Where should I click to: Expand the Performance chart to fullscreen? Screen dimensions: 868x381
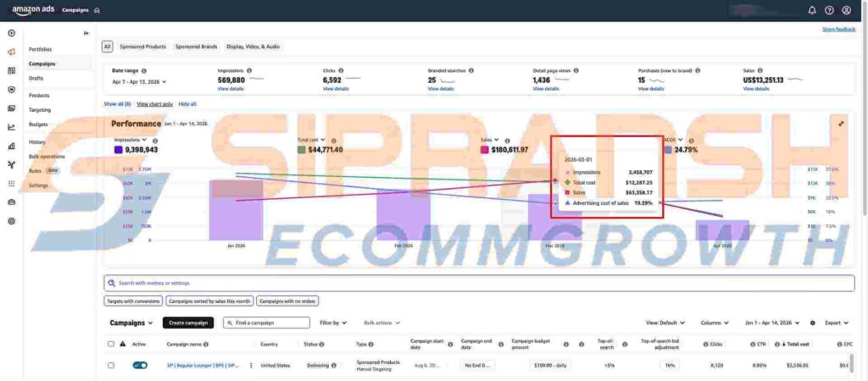842,124
